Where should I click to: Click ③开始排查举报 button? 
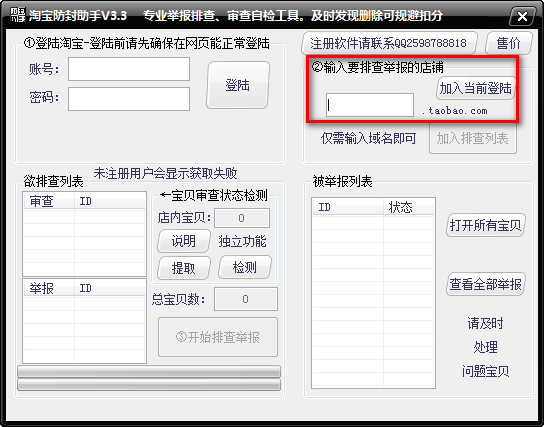click(x=218, y=337)
